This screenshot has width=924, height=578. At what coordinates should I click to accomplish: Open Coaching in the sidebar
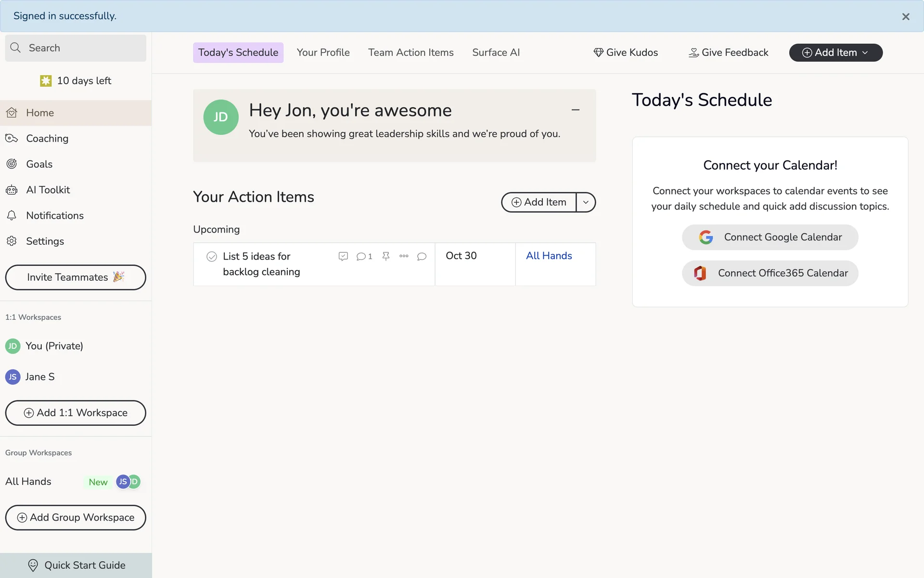coord(47,138)
